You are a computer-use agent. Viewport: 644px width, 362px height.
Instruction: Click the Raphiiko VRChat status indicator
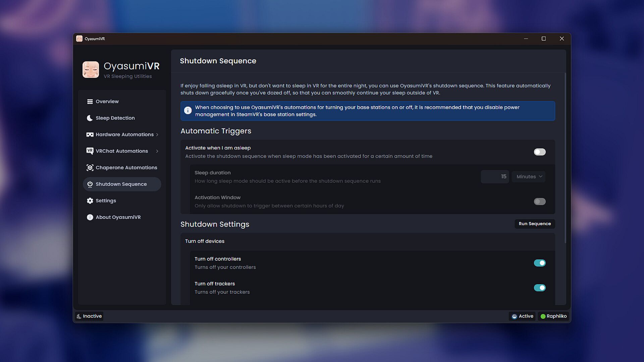553,316
